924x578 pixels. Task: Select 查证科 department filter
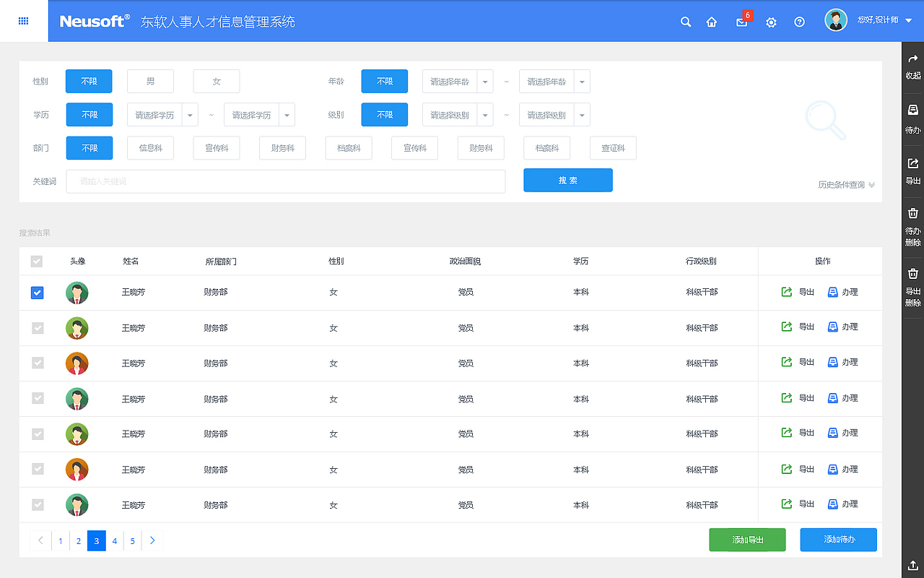point(613,148)
